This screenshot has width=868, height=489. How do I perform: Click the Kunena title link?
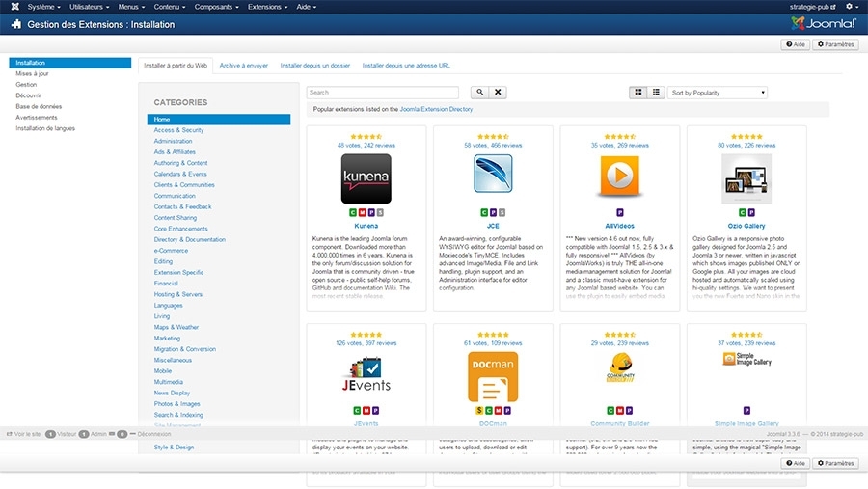coord(366,226)
